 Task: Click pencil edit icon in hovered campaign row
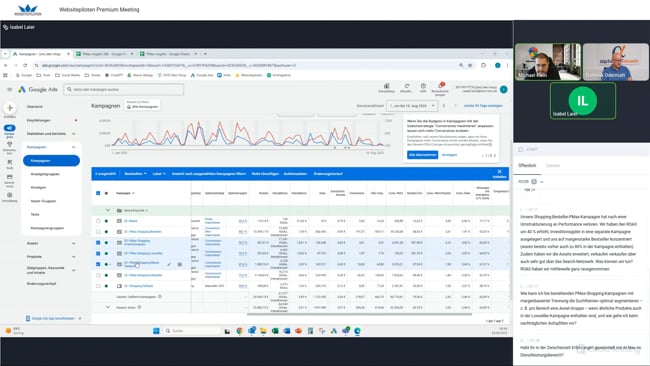click(x=169, y=264)
